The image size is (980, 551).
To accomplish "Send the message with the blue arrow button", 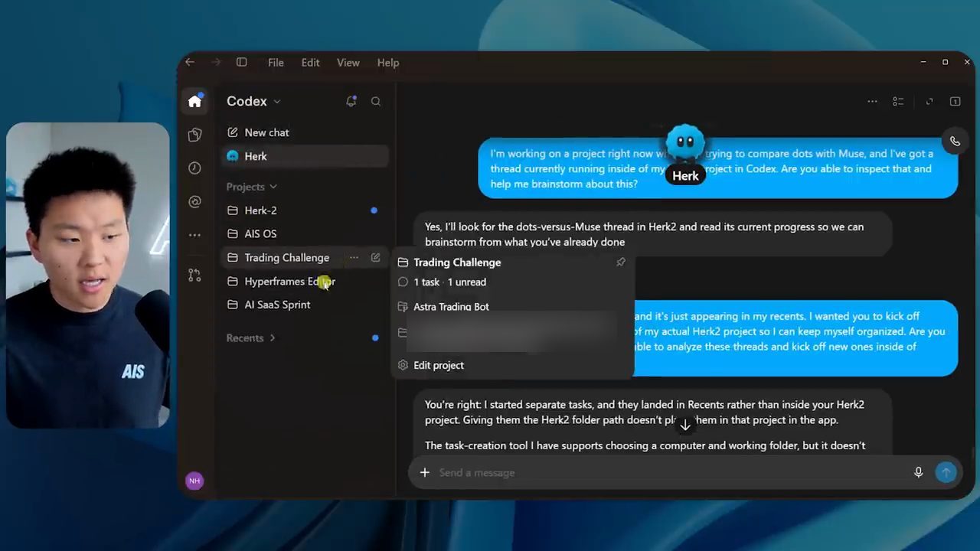I will (x=946, y=472).
